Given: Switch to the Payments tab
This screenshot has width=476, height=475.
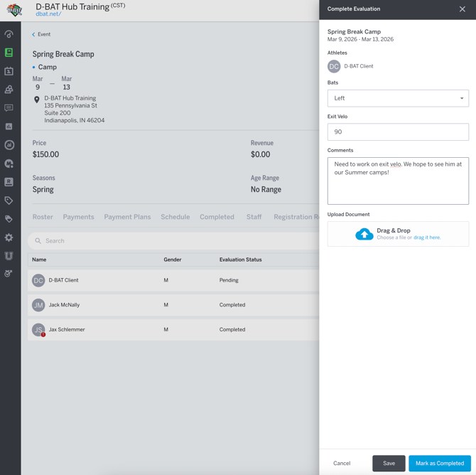Looking at the screenshot, I should pos(78,217).
